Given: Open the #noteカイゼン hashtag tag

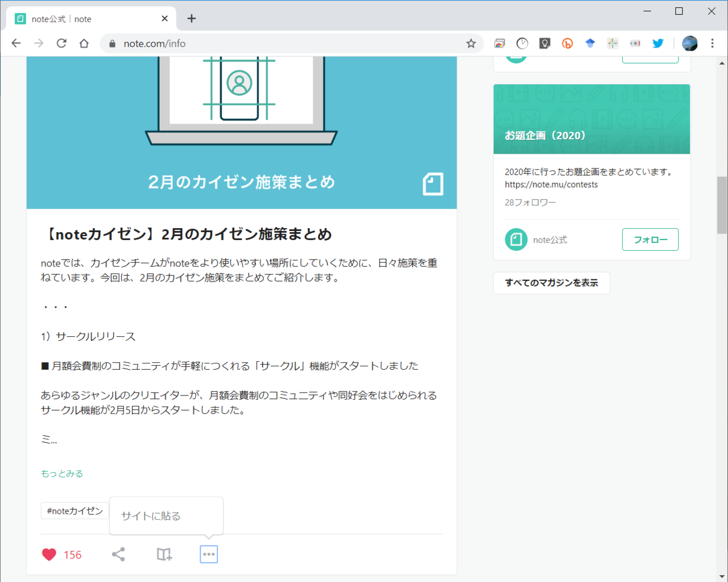Looking at the screenshot, I should tap(75, 511).
